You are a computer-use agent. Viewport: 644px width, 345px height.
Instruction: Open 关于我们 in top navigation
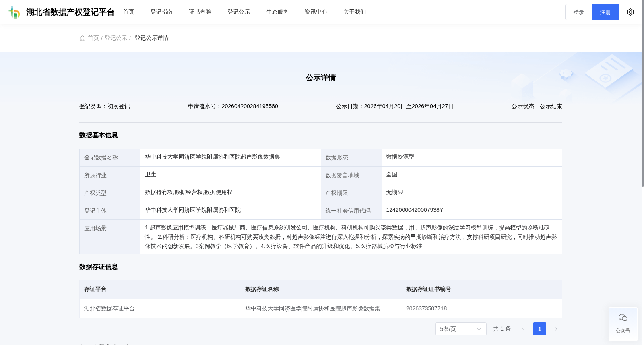pyautogui.click(x=355, y=12)
